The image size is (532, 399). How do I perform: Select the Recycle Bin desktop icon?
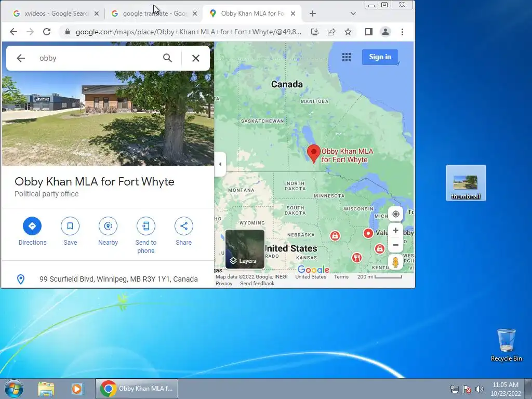click(x=506, y=345)
